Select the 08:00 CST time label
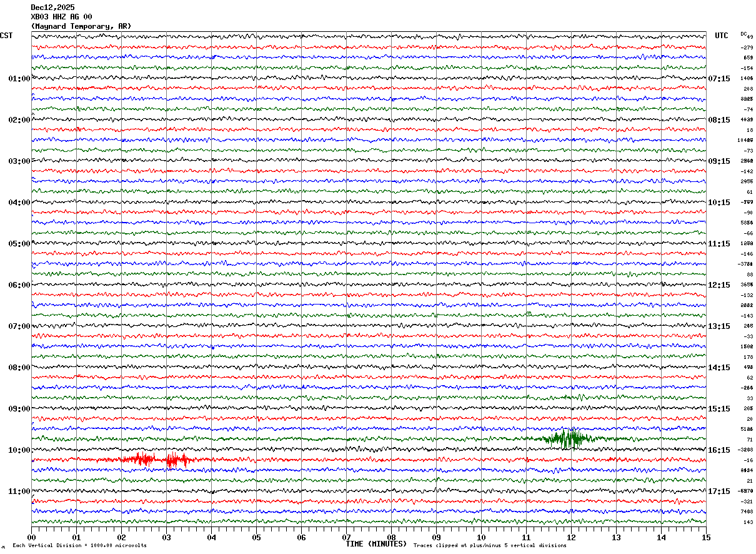 pos(19,368)
